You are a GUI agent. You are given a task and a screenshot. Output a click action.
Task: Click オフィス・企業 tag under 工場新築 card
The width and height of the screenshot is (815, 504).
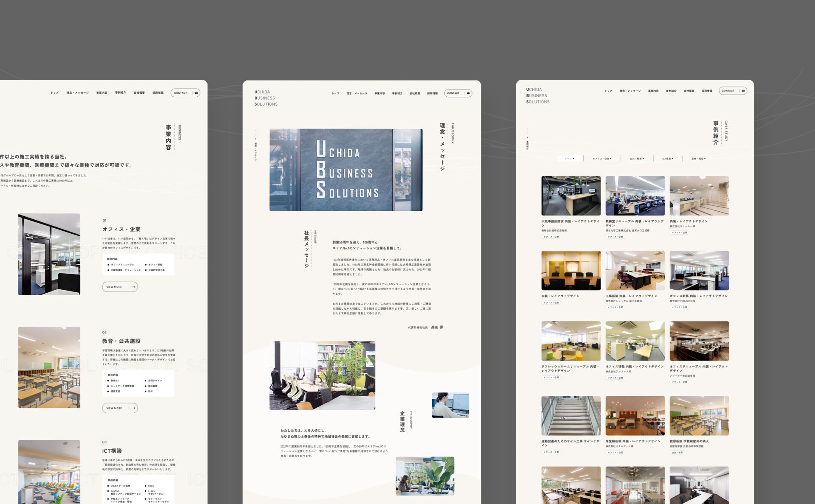click(615, 307)
